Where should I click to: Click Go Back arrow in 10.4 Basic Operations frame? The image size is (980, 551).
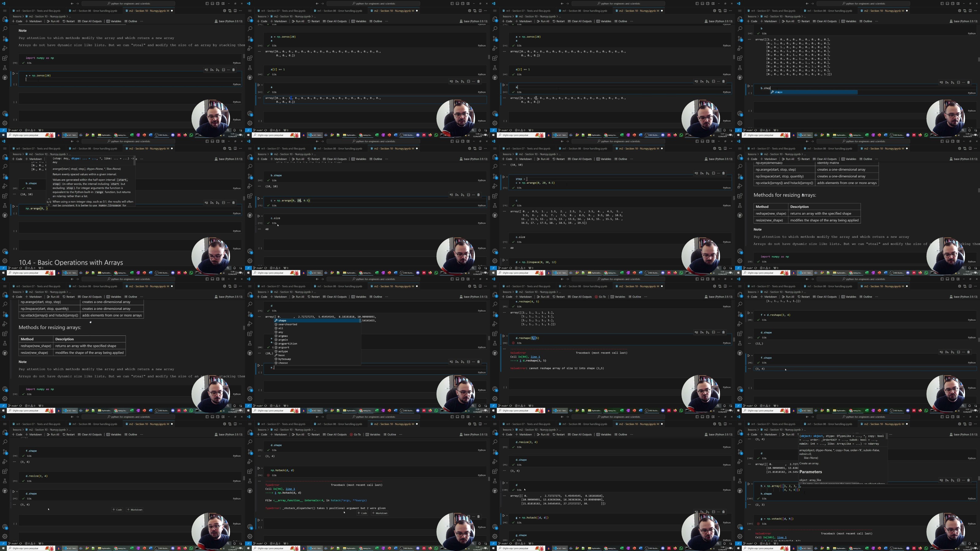(72, 141)
